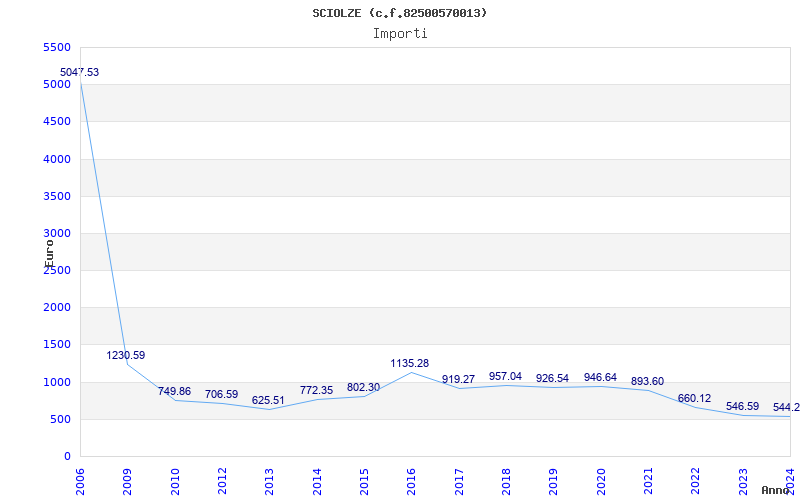
Task: Select the 500 y-axis value
Action: pyautogui.click(x=60, y=419)
